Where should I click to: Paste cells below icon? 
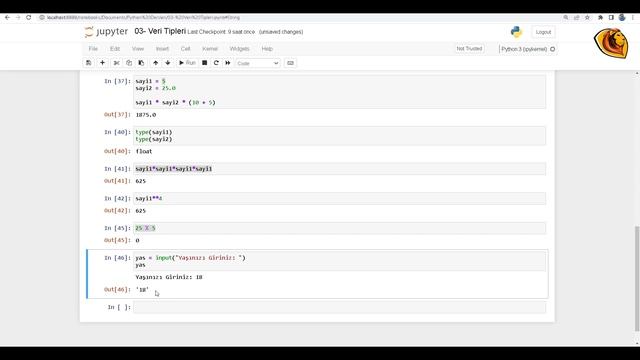(x=141, y=63)
